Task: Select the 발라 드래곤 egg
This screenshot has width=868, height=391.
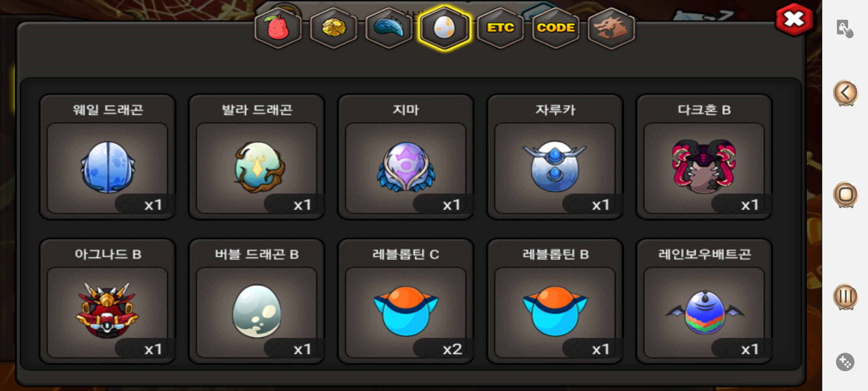Action: click(x=257, y=157)
